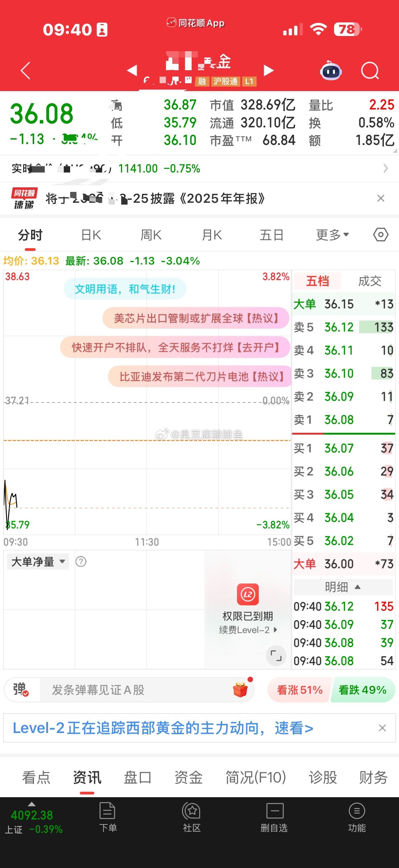Open the red gift box icon
This screenshot has height=868, width=399.
(x=241, y=689)
